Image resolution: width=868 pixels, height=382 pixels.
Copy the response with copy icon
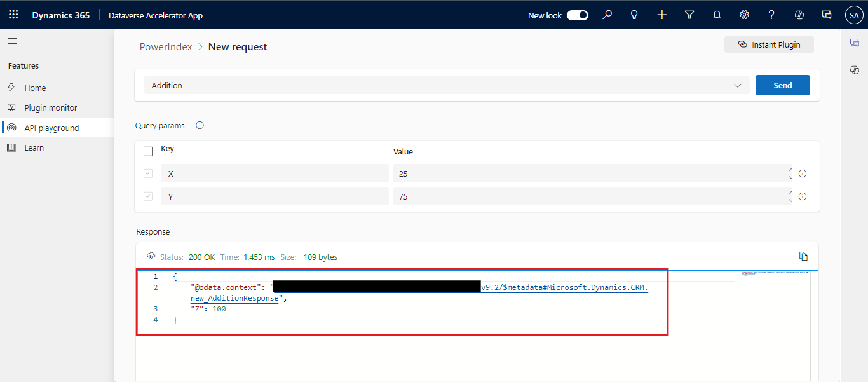[x=803, y=256]
